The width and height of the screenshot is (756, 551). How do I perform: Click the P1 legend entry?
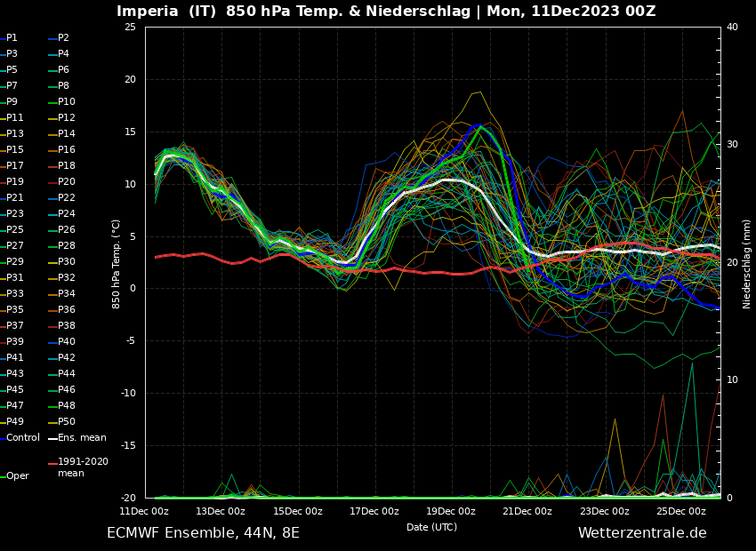(x=12, y=38)
